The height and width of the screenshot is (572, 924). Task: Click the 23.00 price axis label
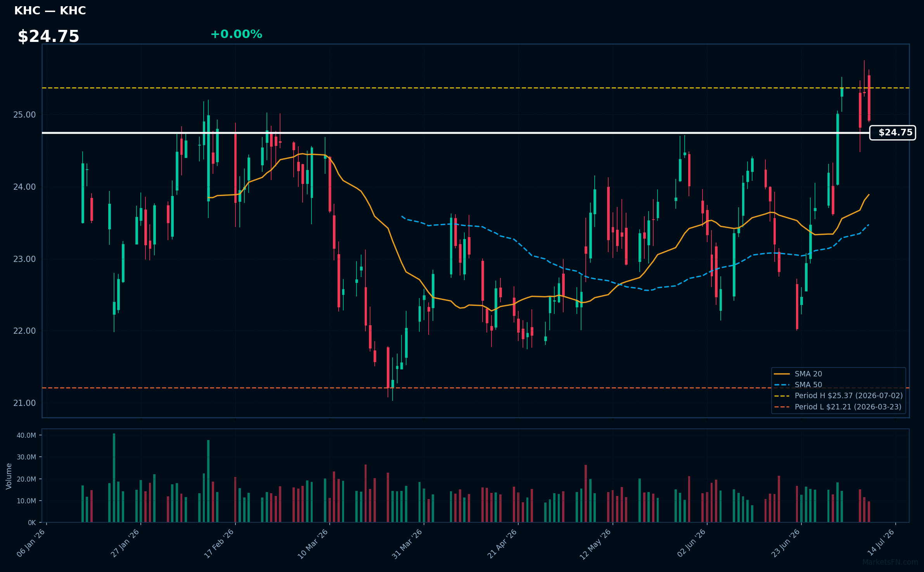(x=24, y=259)
